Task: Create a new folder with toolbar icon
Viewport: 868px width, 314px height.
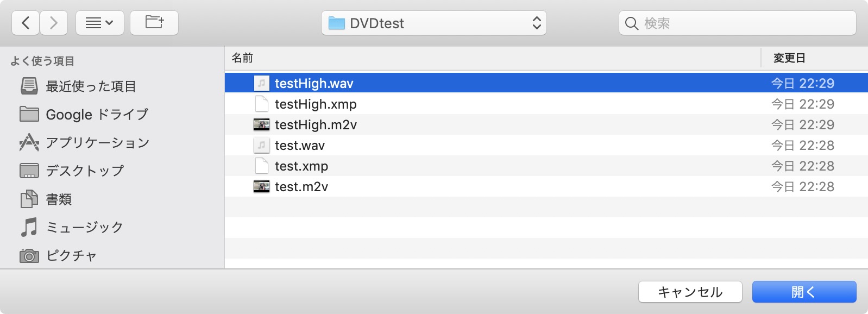Action: pyautogui.click(x=154, y=23)
